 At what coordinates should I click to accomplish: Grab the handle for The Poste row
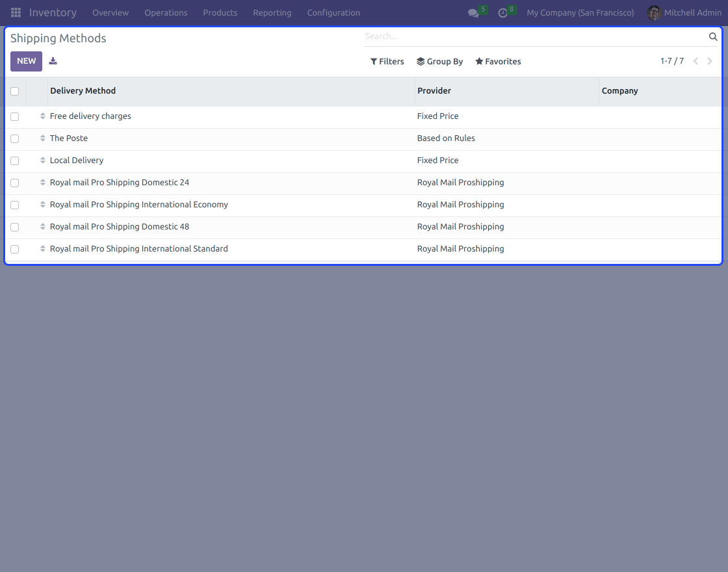pyautogui.click(x=43, y=138)
